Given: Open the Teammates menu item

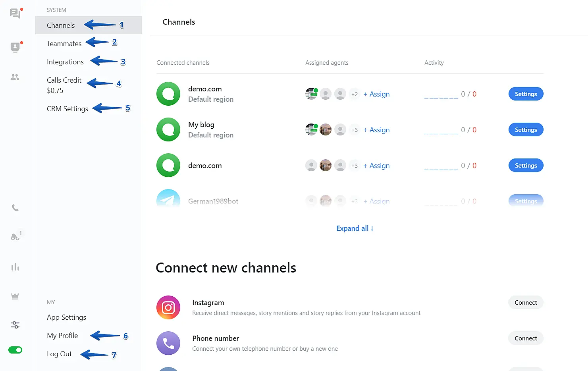Looking at the screenshot, I should (x=64, y=44).
